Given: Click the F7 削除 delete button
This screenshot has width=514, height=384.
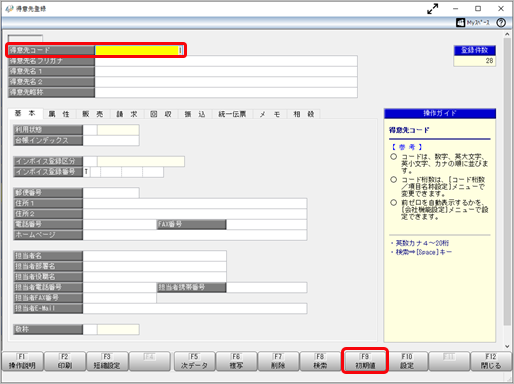Looking at the screenshot, I should pos(278,361).
